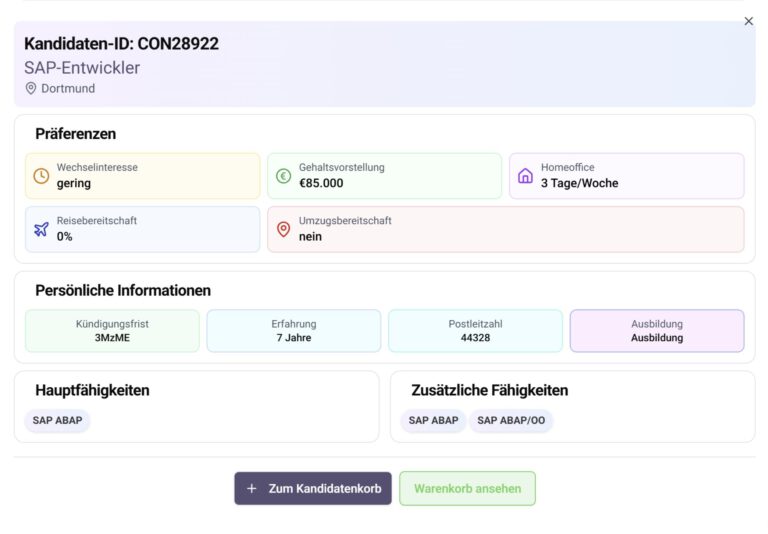The width and height of the screenshot is (768, 534).
Task: Click the Postleitzahl 44328 card
Action: pos(475,331)
